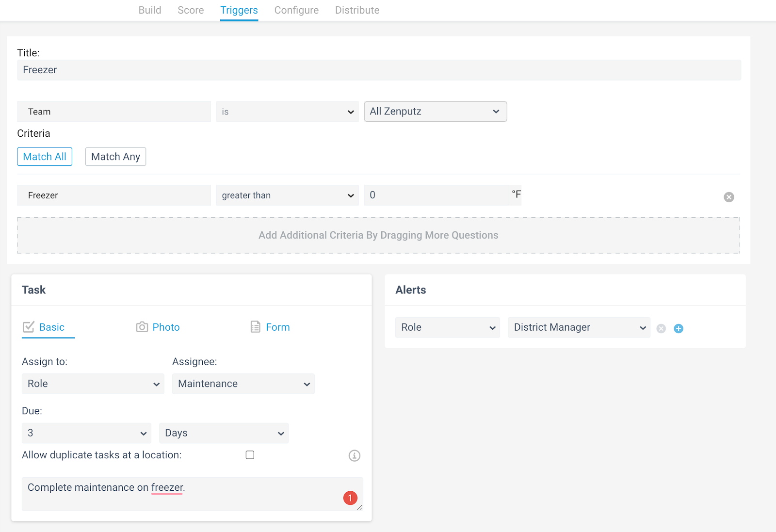Select Match Any criteria option

pos(115,157)
